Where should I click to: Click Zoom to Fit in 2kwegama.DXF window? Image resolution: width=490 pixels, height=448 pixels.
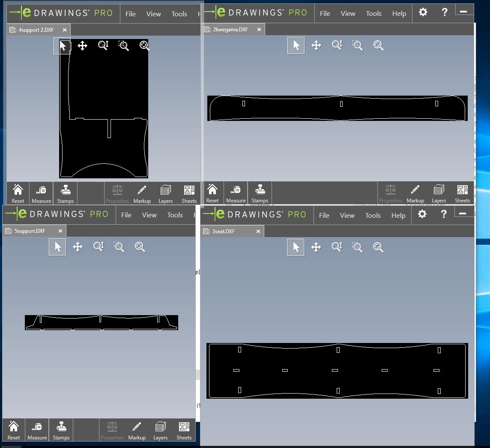[378, 45]
